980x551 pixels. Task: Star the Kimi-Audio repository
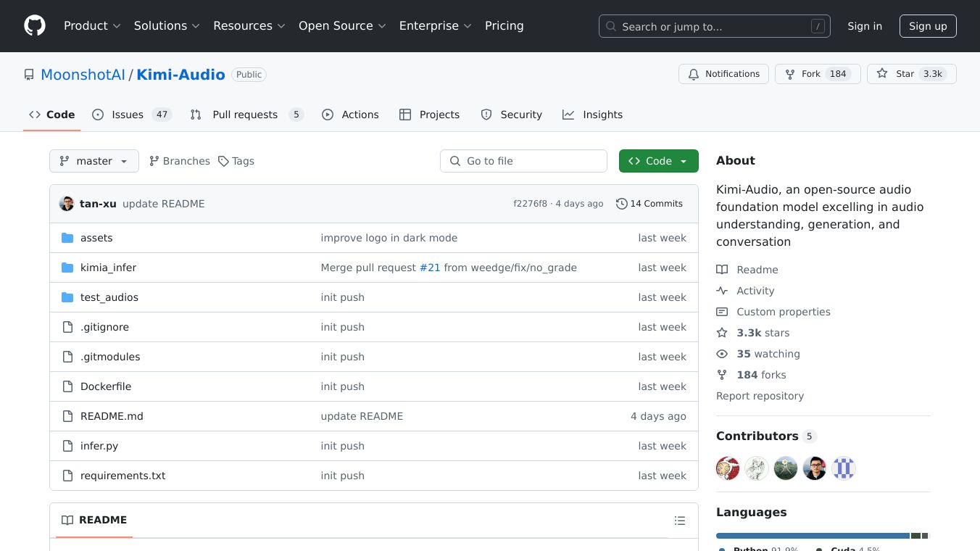click(897, 74)
